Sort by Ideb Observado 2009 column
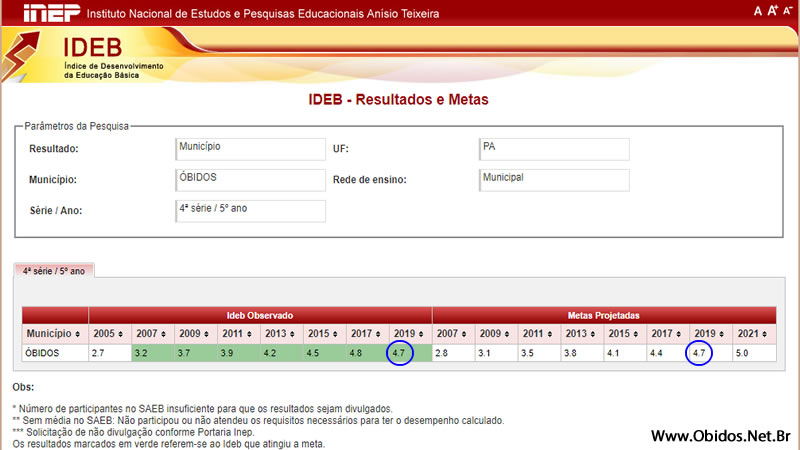Image resolution: width=800 pixels, height=450 pixels. pyautogui.click(x=206, y=334)
